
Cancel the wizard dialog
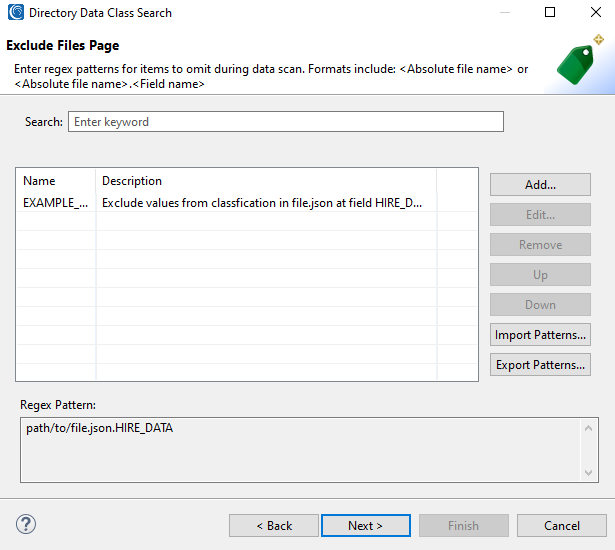tap(562, 526)
